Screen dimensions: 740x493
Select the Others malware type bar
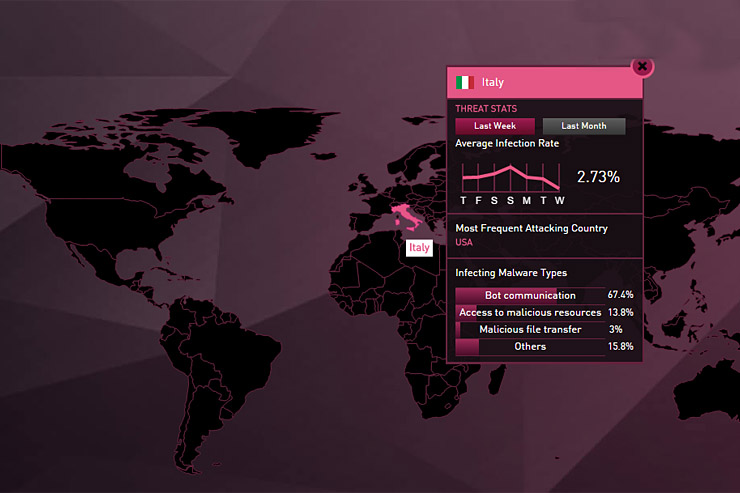pyautogui.click(x=530, y=346)
